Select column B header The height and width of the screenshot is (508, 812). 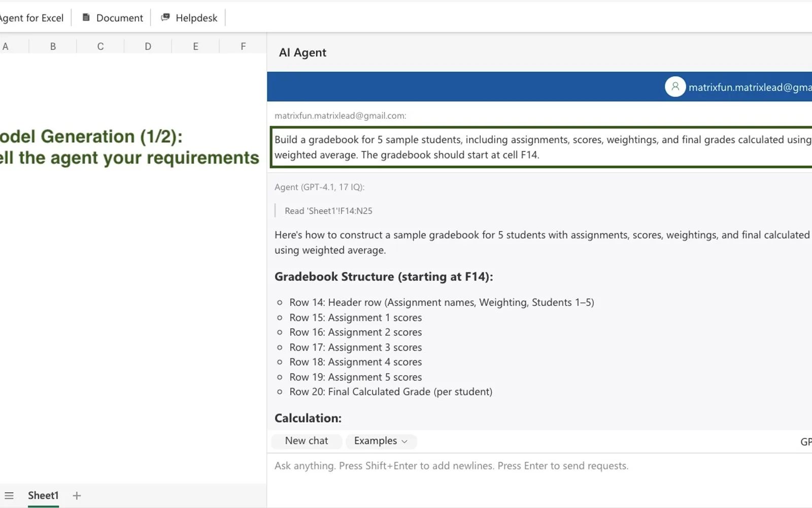tap(53, 46)
